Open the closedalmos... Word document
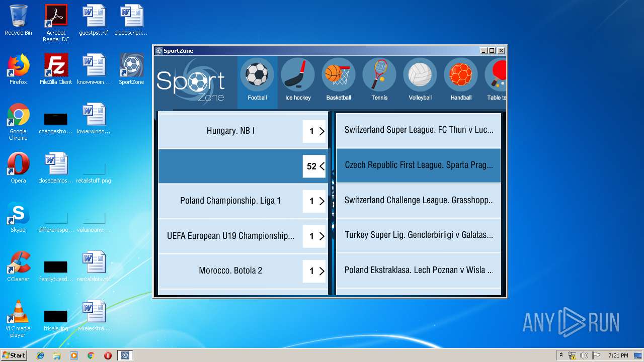 click(x=56, y=168)
